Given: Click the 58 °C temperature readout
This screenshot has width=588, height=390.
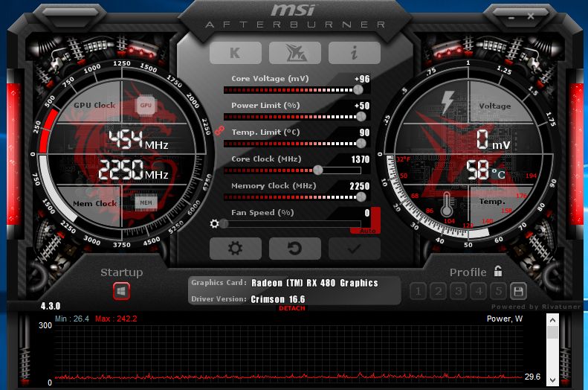Looking at the screenshot, I should point(485,170).
